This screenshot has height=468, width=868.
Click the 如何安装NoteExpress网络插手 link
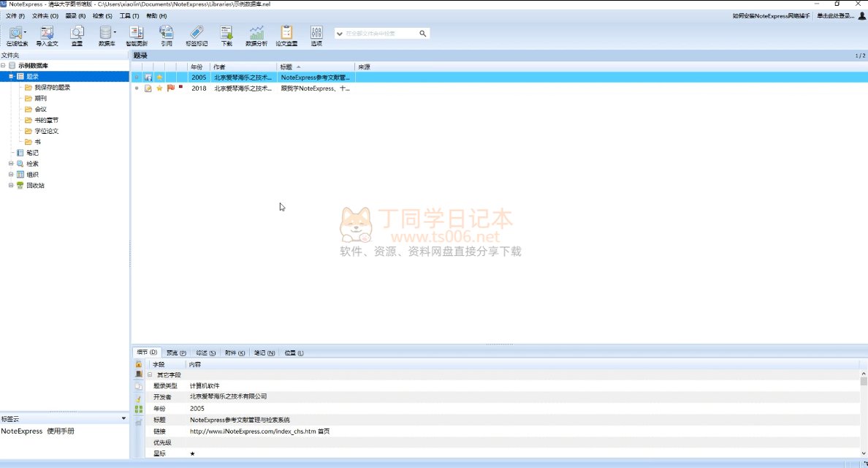click(771, 16)
